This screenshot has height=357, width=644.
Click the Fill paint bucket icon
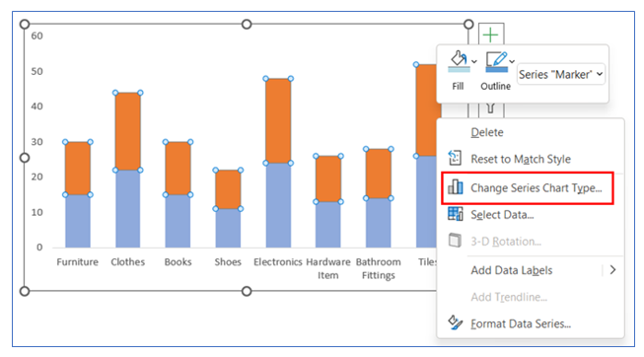(x=459, y=61)
